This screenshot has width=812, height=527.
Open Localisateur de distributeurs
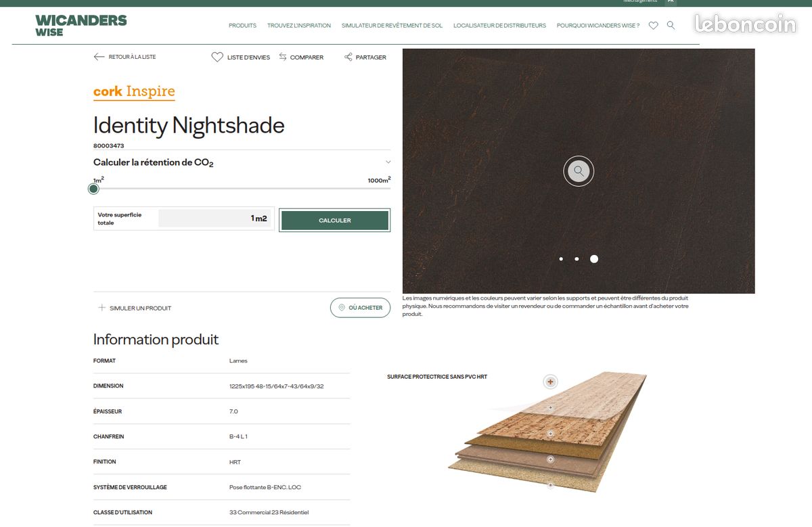(x=499, y=26)
